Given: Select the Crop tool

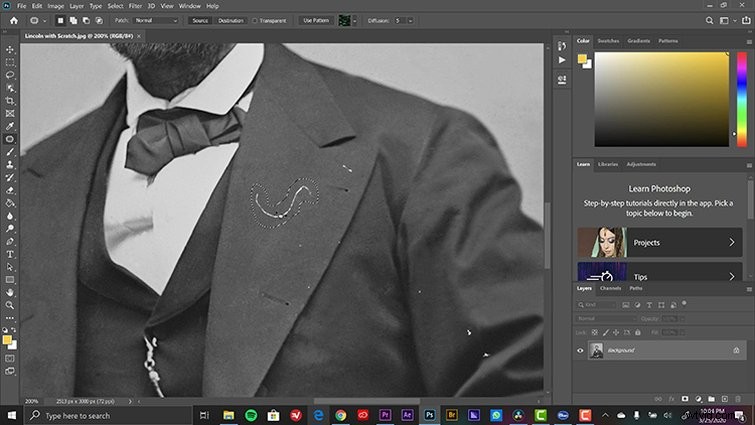Looking at the screenshot, I should click(10, 101).
